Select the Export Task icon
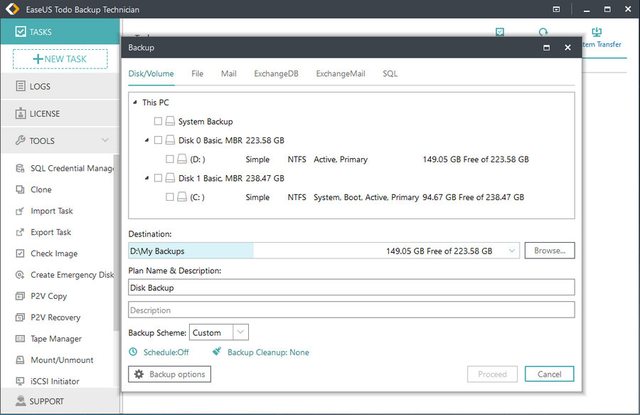Image resolution: width=640 pixels, height=415 pixels. (x=21, y=232)
